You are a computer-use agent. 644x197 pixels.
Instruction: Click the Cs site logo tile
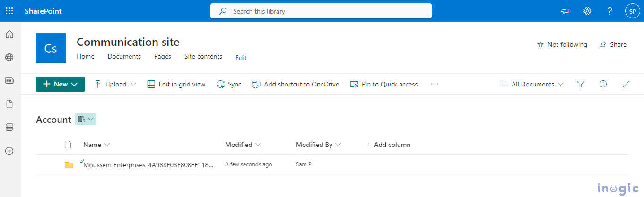click(x=51, y=48)
